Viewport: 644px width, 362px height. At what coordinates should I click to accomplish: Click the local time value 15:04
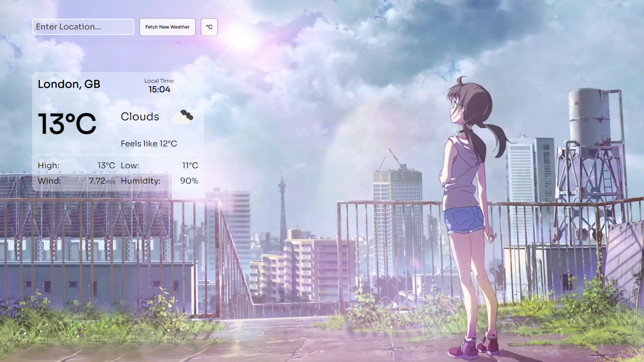click(159, 89)
